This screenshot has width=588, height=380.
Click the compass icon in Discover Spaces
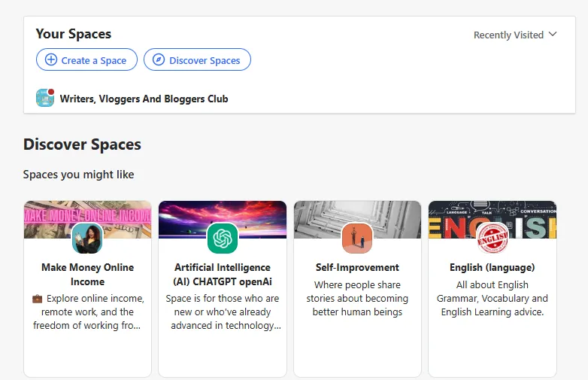(x=159, y=59)
